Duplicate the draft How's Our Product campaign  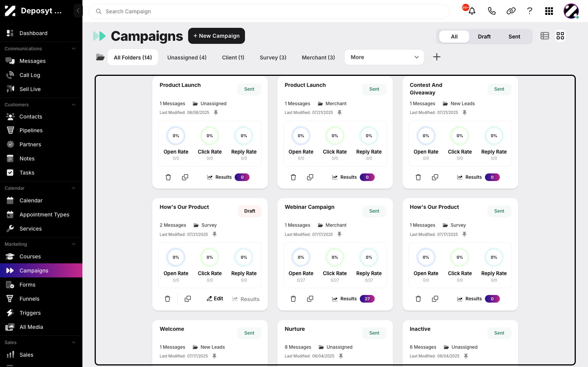pyautogui.click(x=188, y=299)
